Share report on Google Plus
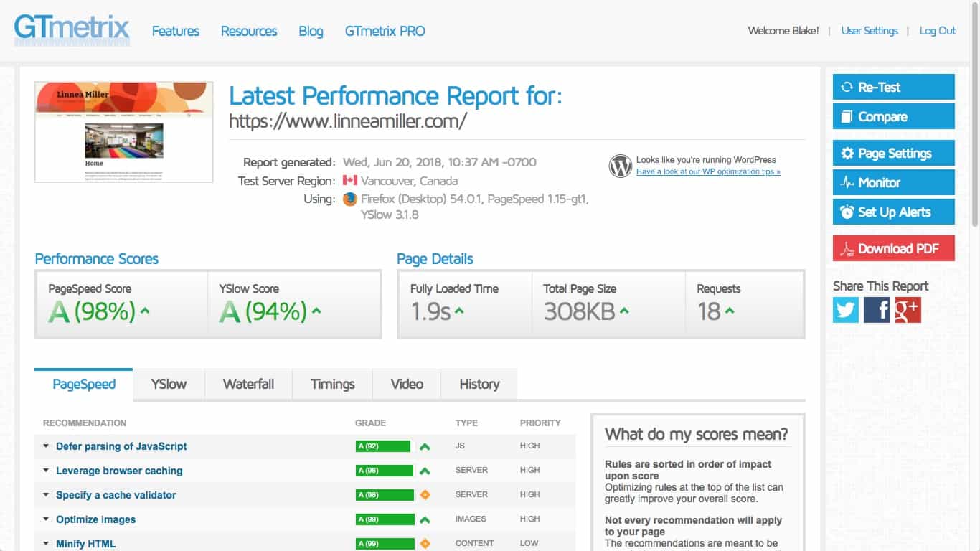980x551 pixels. click(908, 310)
